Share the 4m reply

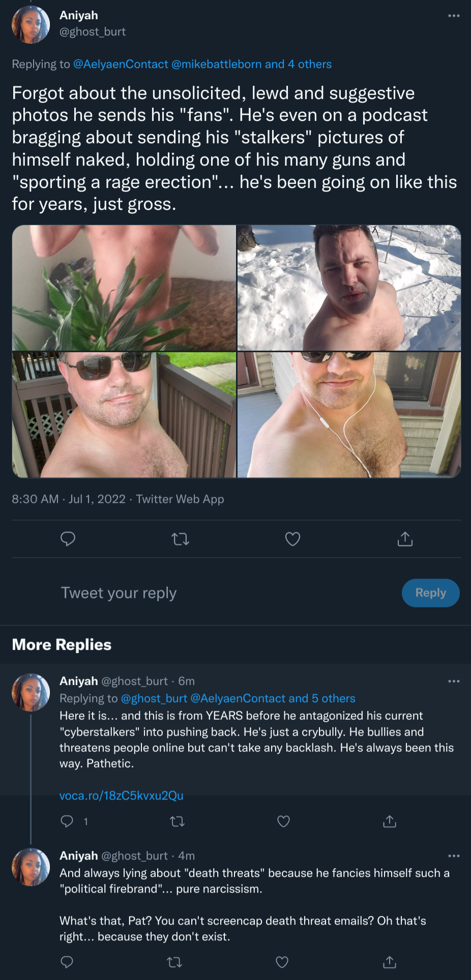pos(389,962)
